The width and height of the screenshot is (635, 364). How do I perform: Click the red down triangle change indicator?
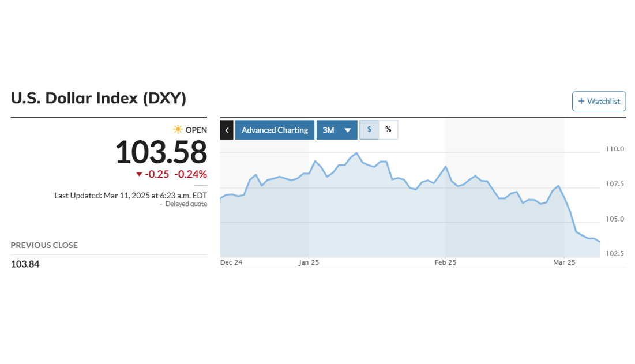tap(139, 174)
